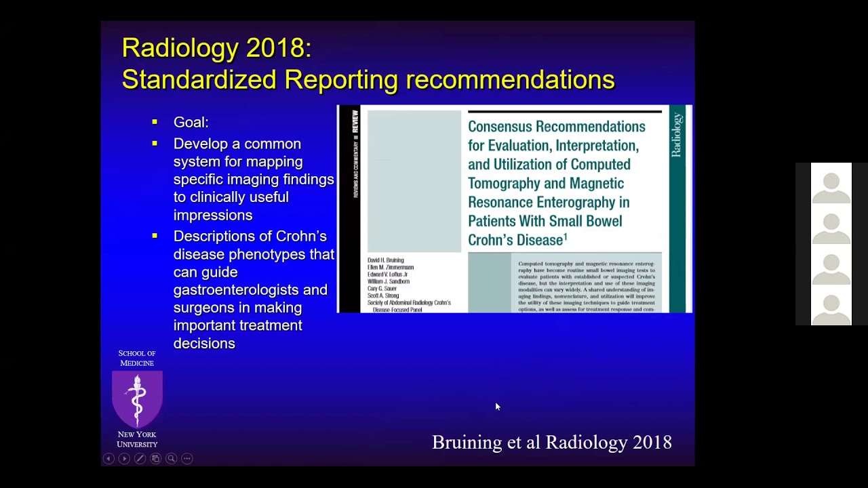Click 'School of Medicine' text above logo
The width and height of the screenshot is (868, 488).
137,358
